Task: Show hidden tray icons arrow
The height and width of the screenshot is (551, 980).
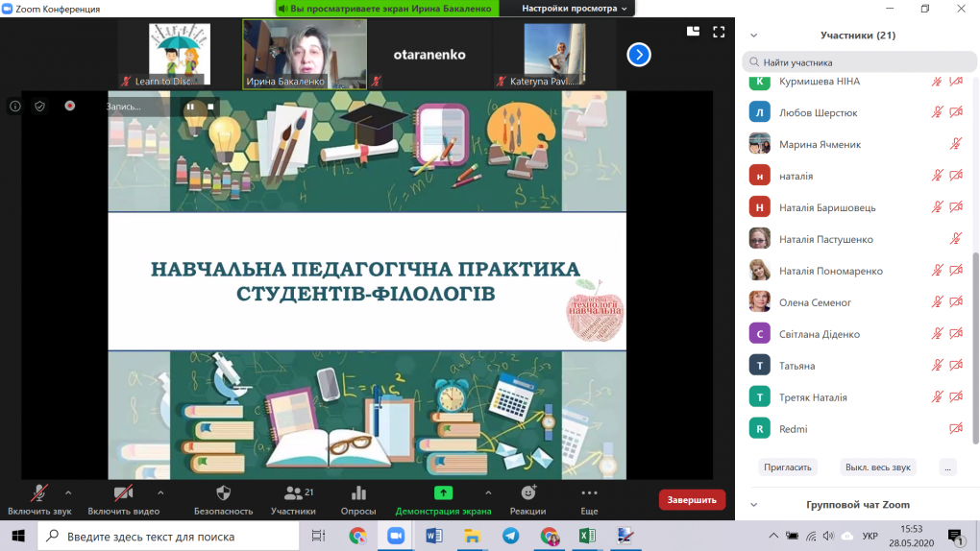Action: coord(773,536)
